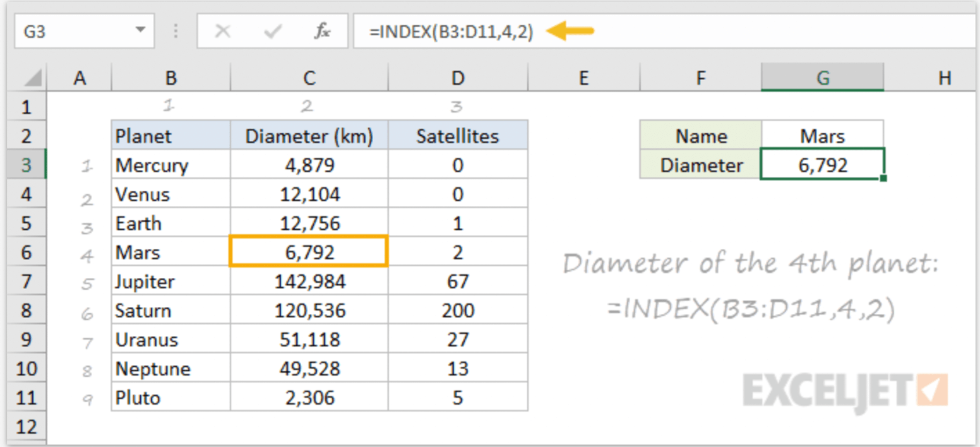Click the Name Box showing G3
The image size is (980, 447).
pos(84,31)
